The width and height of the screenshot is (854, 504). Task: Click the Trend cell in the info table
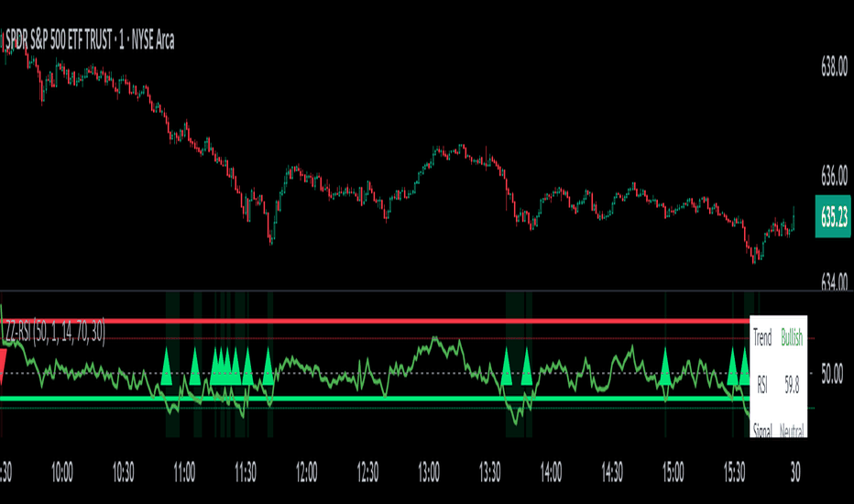(762, 338)
